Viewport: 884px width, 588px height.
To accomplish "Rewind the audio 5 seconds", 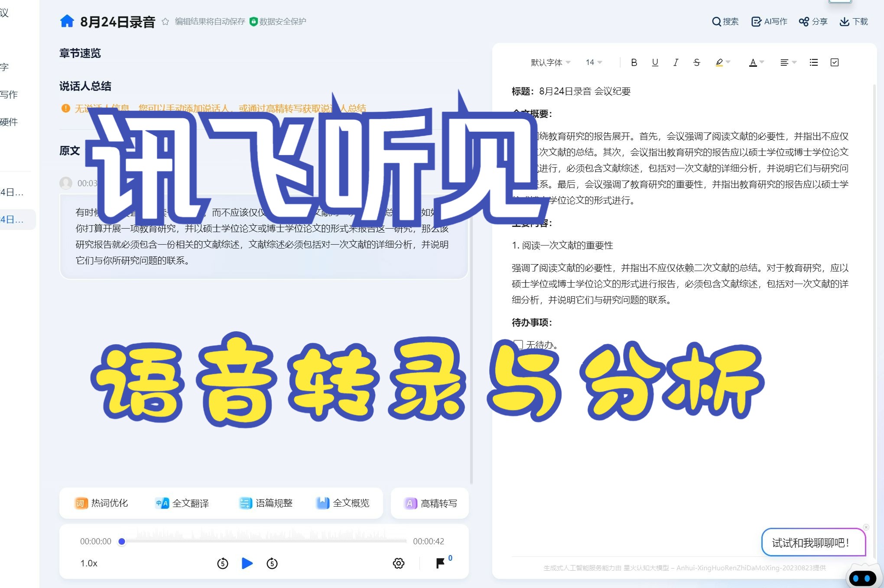I will pyautogui.click(x=222, y=563).
